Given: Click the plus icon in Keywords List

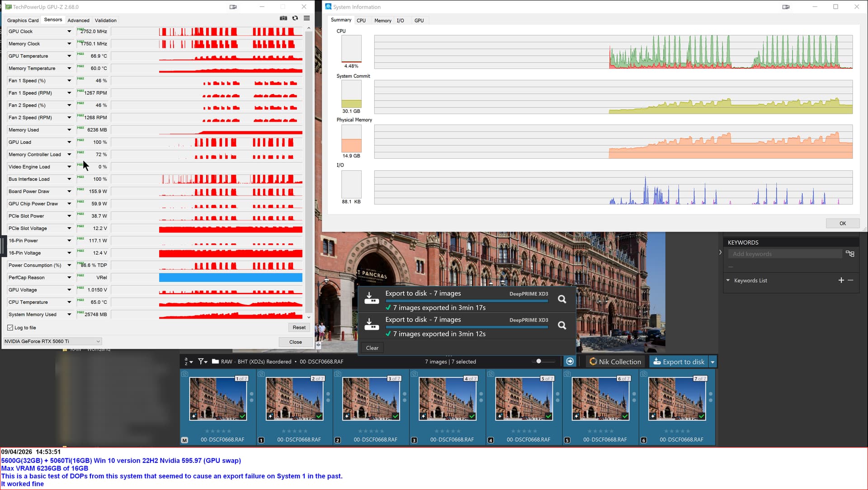Looking at the screenshot, I should [x=841, y=281].
